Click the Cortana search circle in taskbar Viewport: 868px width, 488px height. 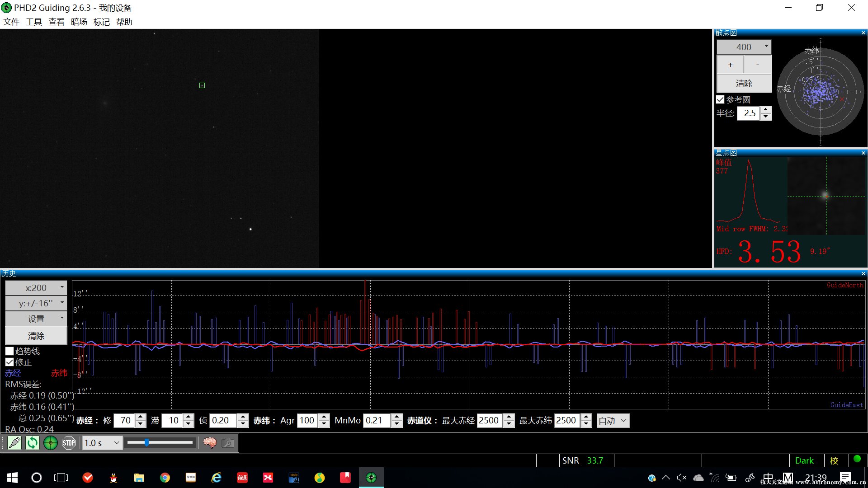click(x=37, y=478)
